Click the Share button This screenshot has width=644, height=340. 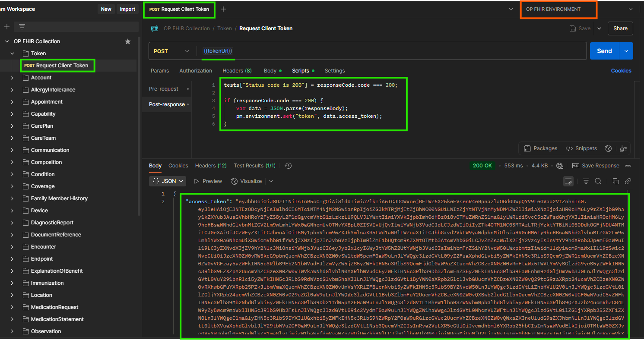[620, 28]
